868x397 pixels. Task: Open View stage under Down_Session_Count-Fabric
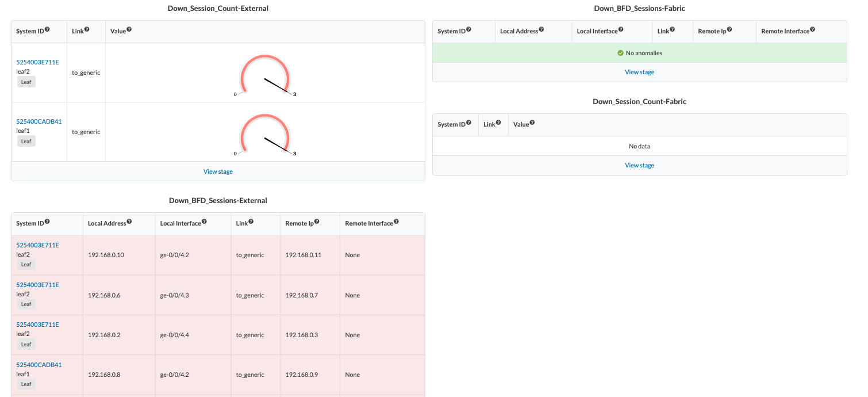point(639,165)
